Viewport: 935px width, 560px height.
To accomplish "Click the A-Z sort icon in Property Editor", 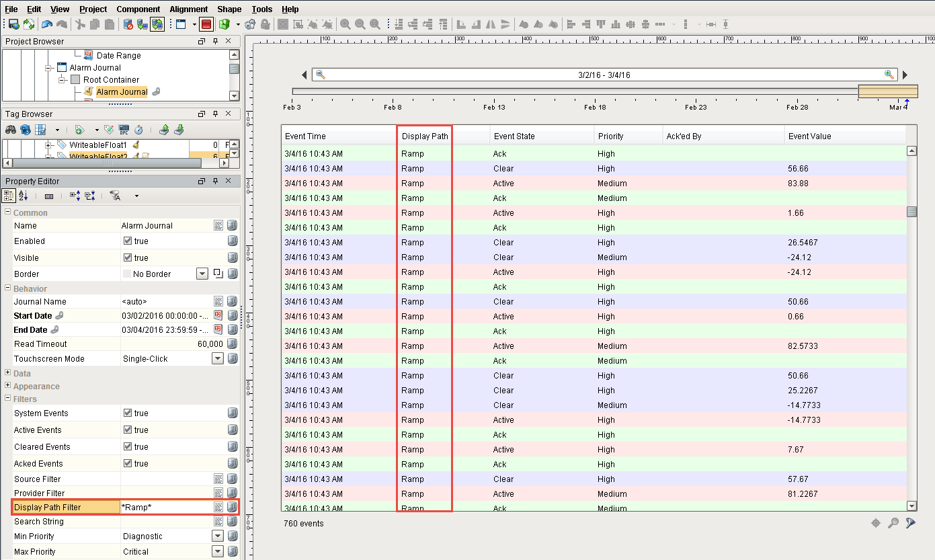I will 24,195.
